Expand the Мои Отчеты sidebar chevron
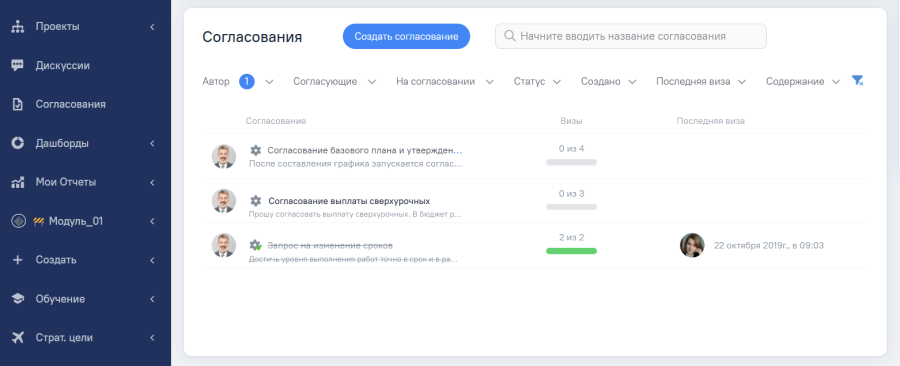900x366 pixels. [152, 182]
